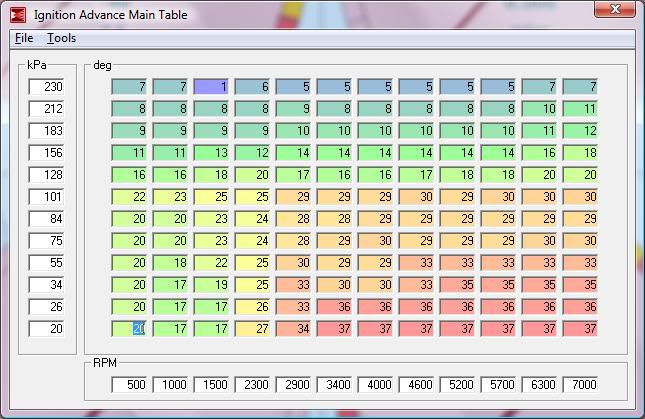Click the 5200 RPM bin field
The height and width of the screenshot is (419, 645).
point(457,385)
